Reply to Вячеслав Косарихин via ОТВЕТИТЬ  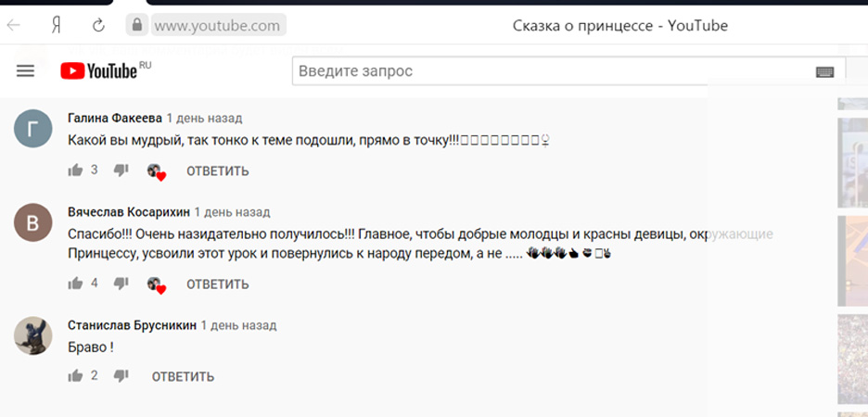click(x=218, y=284)
